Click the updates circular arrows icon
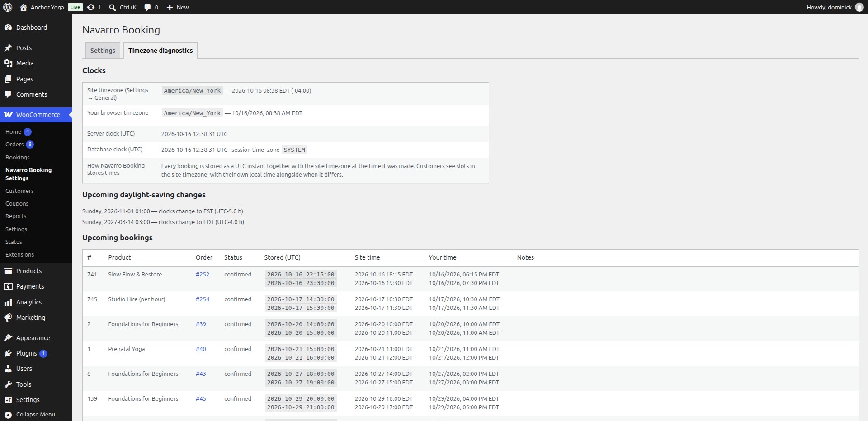 [x=91, y=7]
